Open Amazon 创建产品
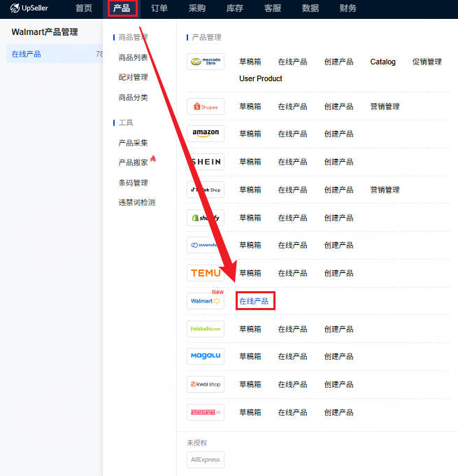 (339, 134)
